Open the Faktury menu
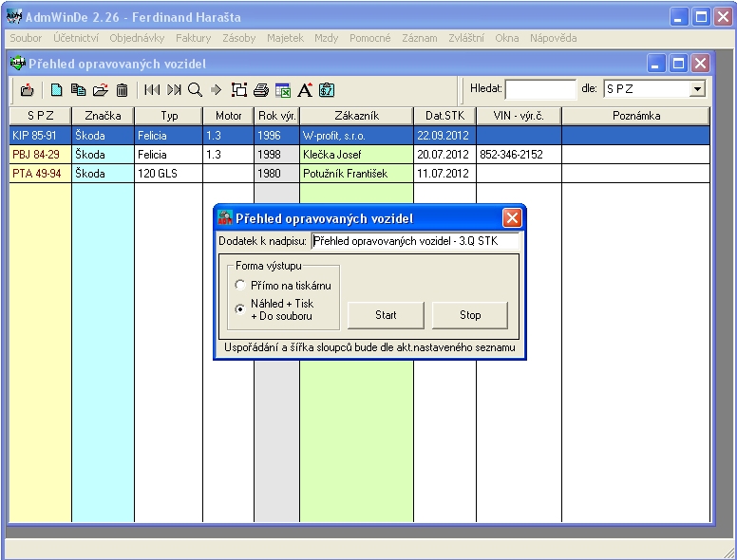Screen dimensions: 737x560 193,38
